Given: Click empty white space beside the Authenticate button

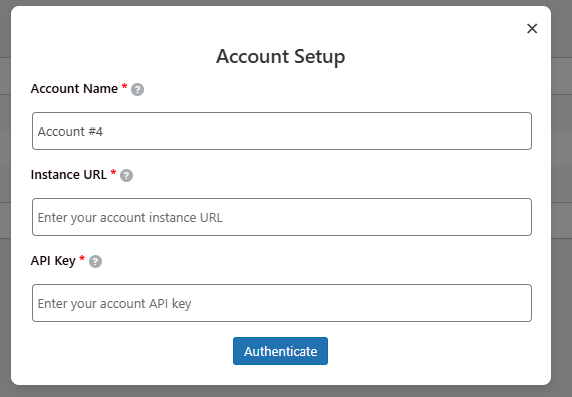Looking at the screenshot, I should pyautogui.click(x=420, y=351).
